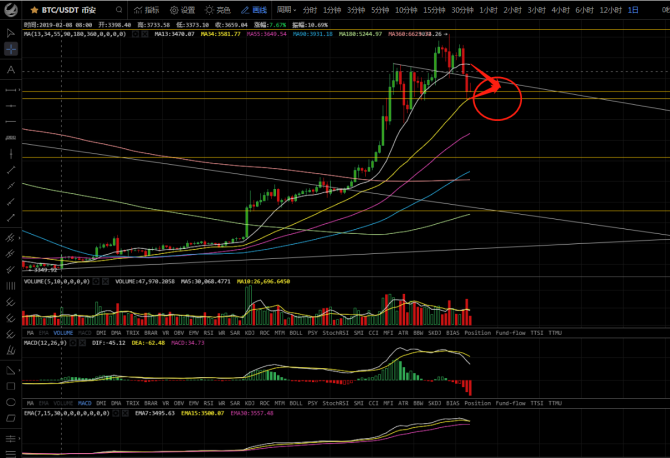Choose StochRSI in the volume panel's indicator row
Image resolution: width=670 pixels, height=458 pixels.
[335, 333]
